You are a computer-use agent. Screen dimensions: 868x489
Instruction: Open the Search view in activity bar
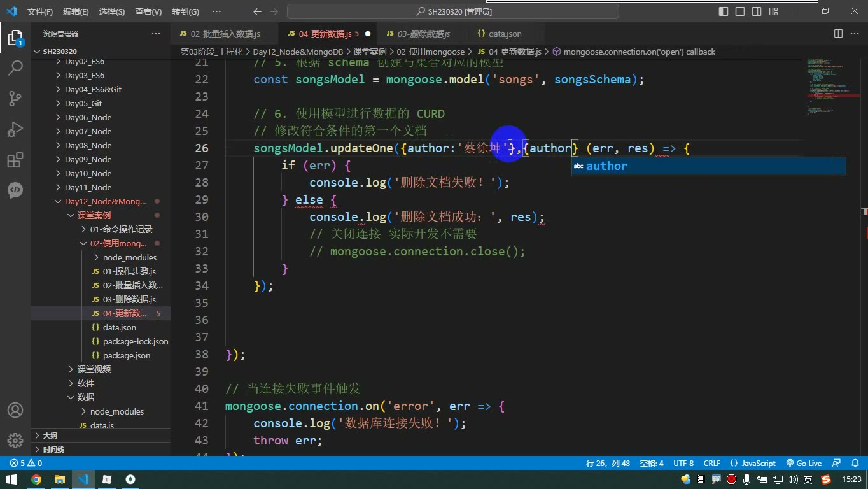[x=15, y=67]
